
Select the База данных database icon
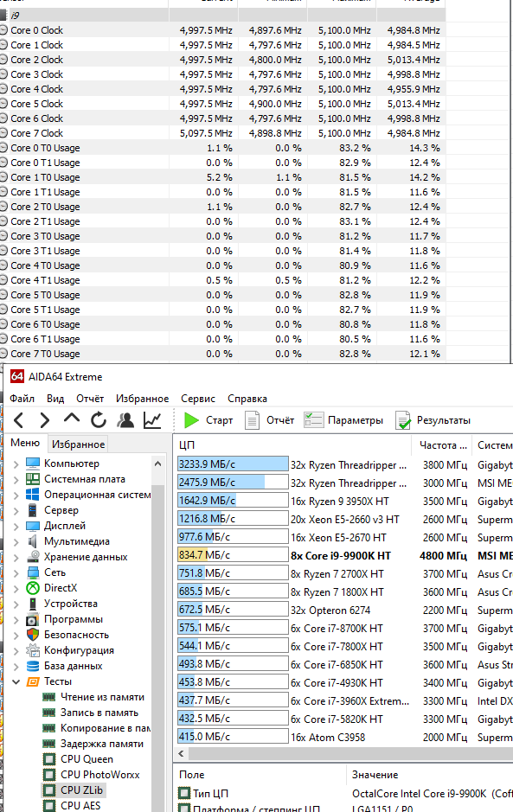pos(33,666)
